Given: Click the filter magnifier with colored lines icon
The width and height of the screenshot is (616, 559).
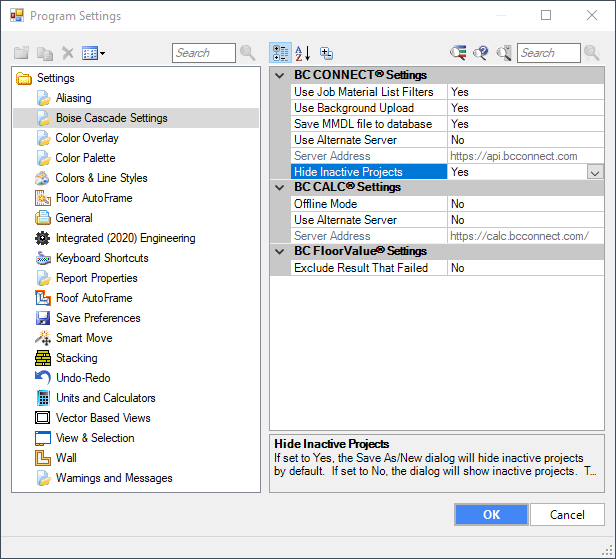Looking at the screenshot, I should pyautogui.click(x=458, y=53).
